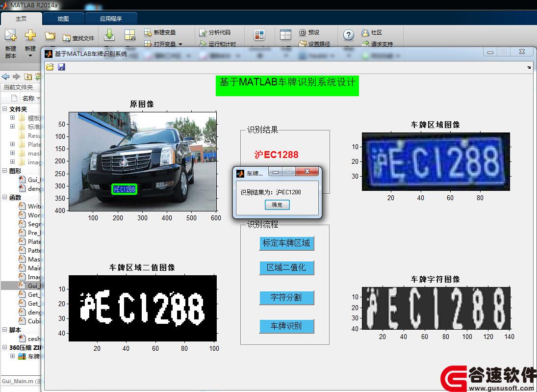Click the dock arrow in GUI window corner

pyautogui.click(x=529, y=68)
